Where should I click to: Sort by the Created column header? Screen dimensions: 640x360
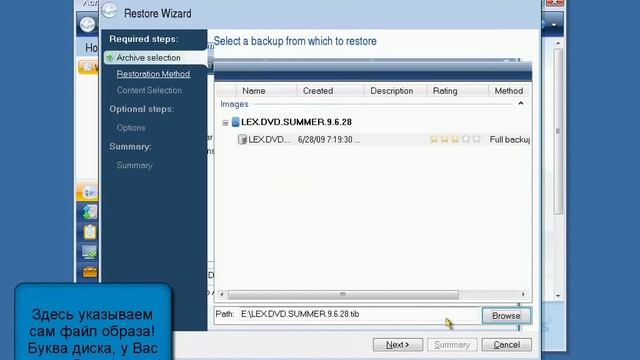point(330,91)
